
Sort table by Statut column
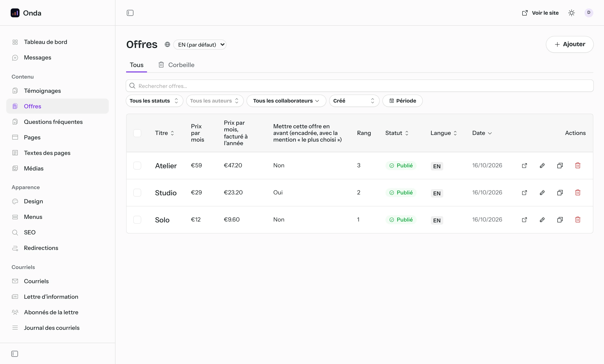(x=397, y=133)
